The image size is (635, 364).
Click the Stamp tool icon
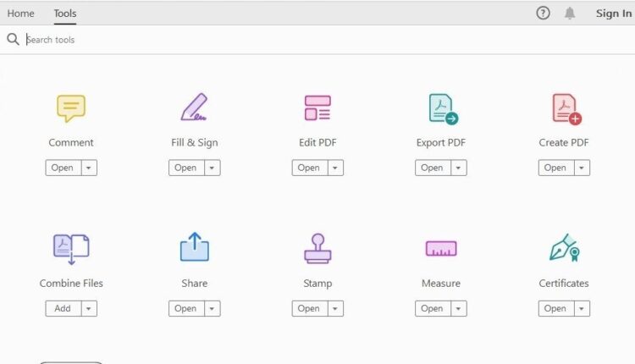click(x=317, y=248)
